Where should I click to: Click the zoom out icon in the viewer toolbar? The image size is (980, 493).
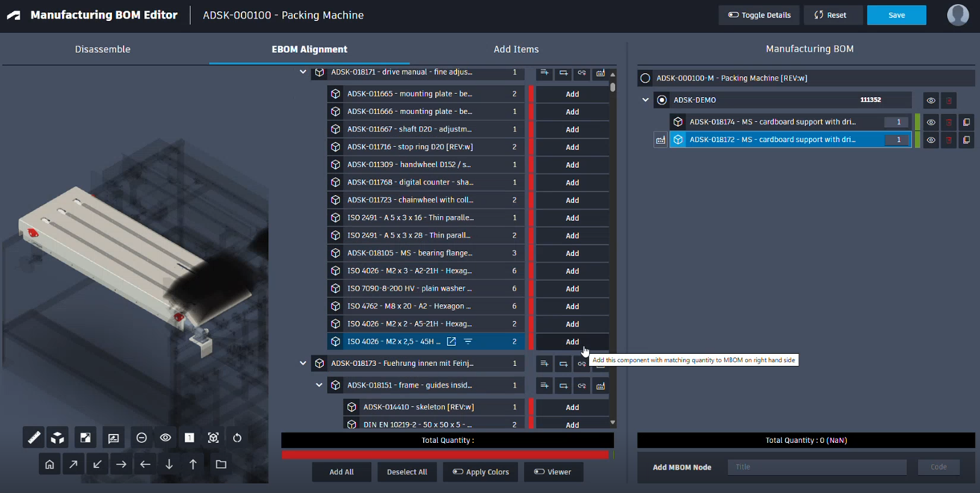142,438
